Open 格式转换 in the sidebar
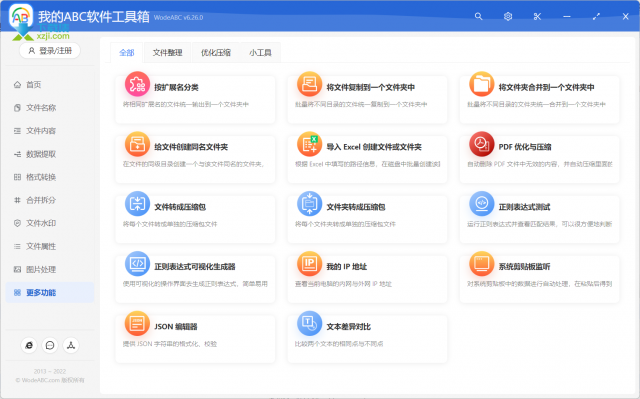Image resolution: width=640 pixels, height=399 pixels. [x=50, y=177]
